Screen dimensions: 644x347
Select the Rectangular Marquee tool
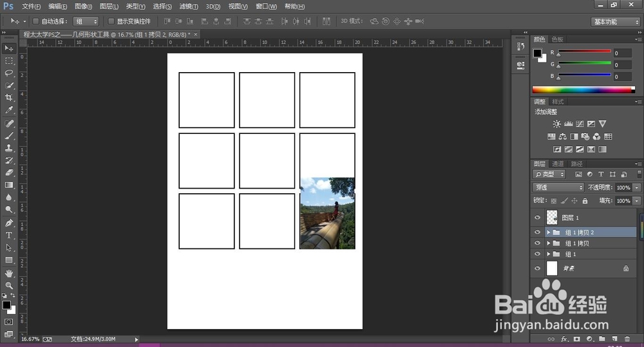point(8,61)
